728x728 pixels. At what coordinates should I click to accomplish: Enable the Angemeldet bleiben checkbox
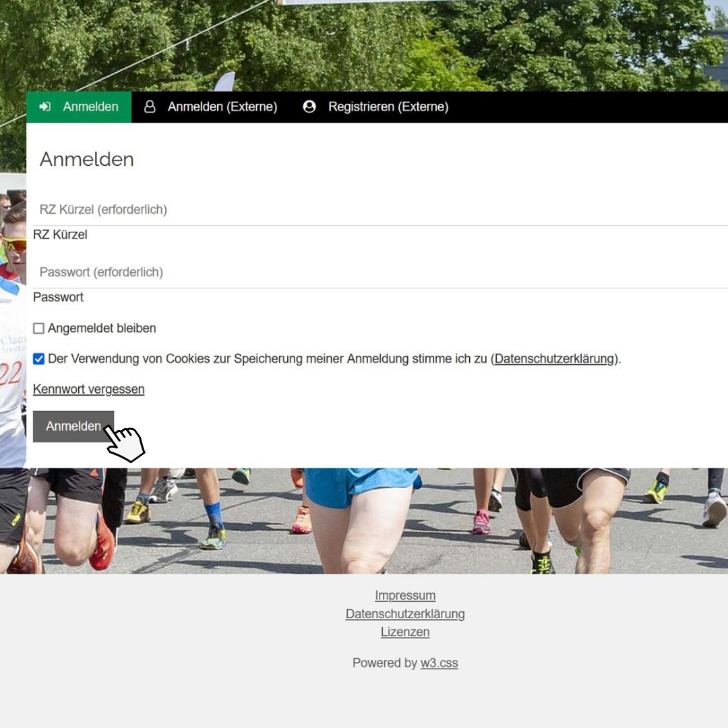click(39, 329)
